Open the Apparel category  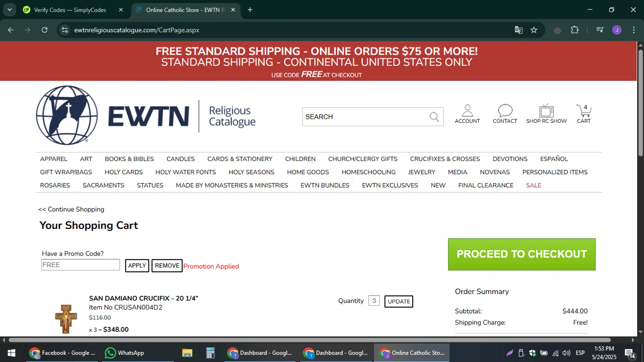tap(54, 159)
